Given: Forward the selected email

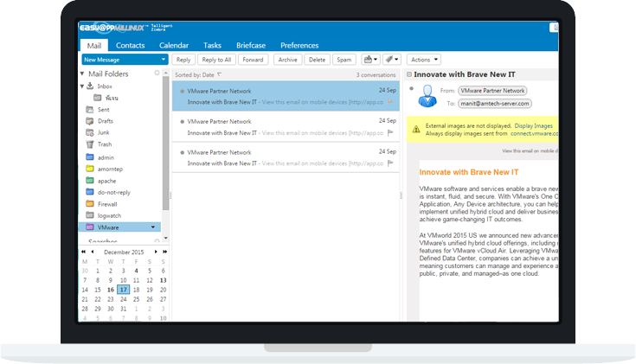Looking at the screenshot, I should coord(253,60).
